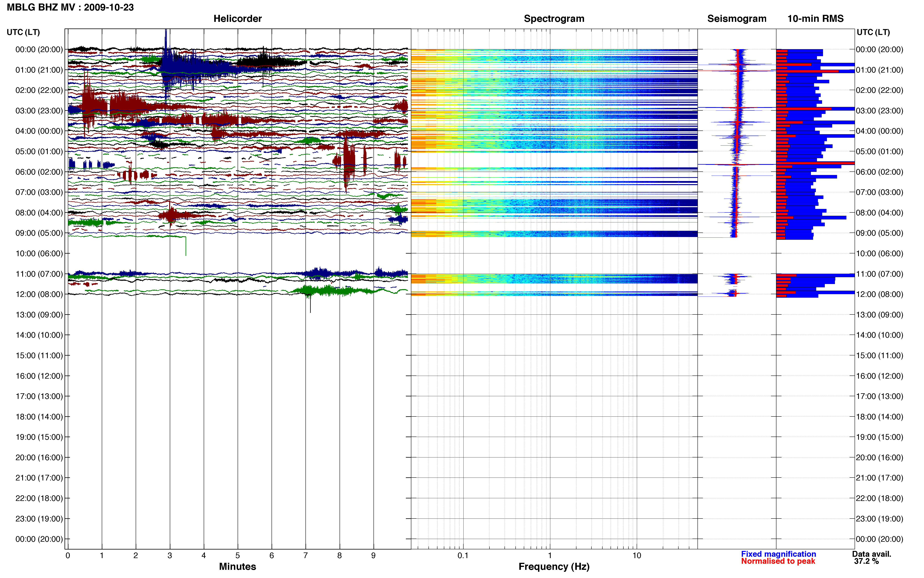Click the '3' tick on Minutes axis
Screen dimensions: 924x578
click(x=170, y=555)
